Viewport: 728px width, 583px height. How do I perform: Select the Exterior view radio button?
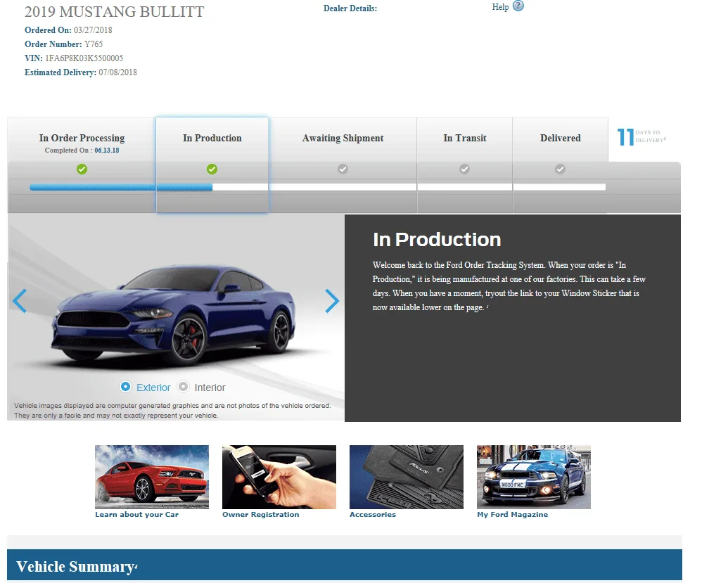(x=125, y=387)
